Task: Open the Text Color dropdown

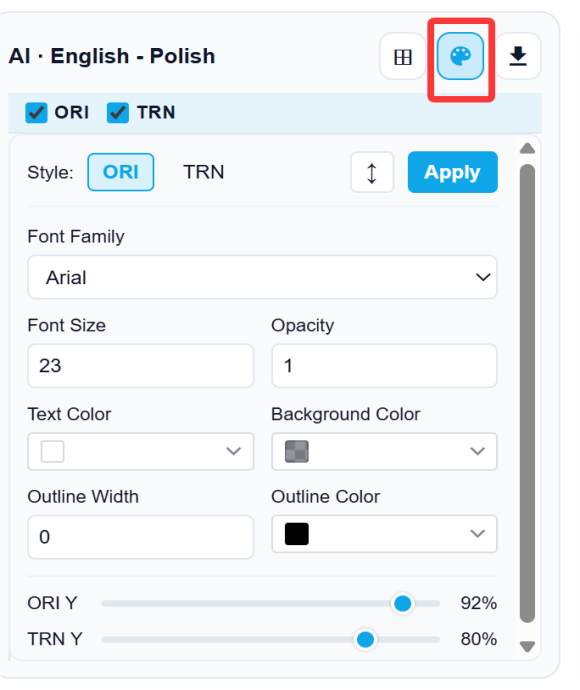Action: click(140, 451)
